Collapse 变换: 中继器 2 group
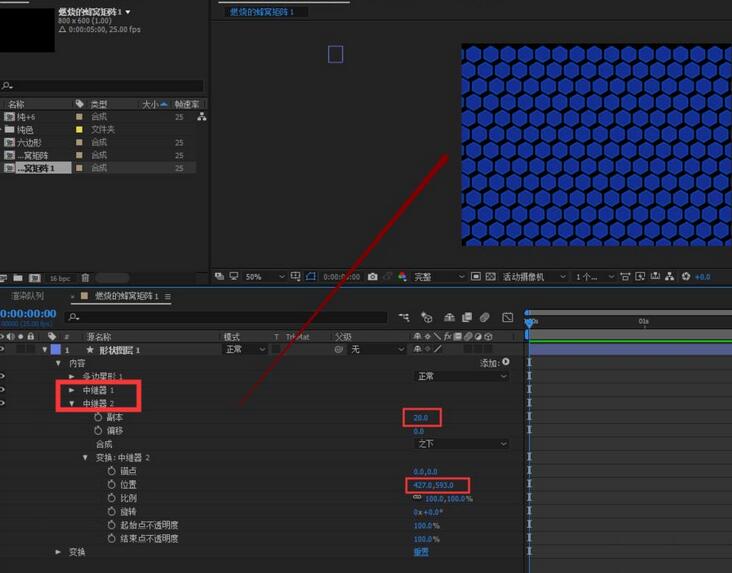The width and height of the screenshot is (732, 573). click(x=85, y=458)
